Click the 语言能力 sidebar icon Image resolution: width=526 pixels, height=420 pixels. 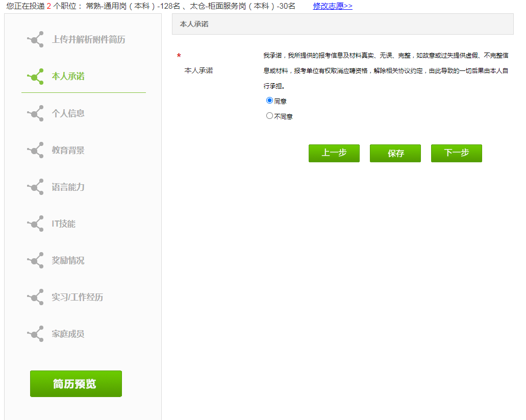pos(35,187)
